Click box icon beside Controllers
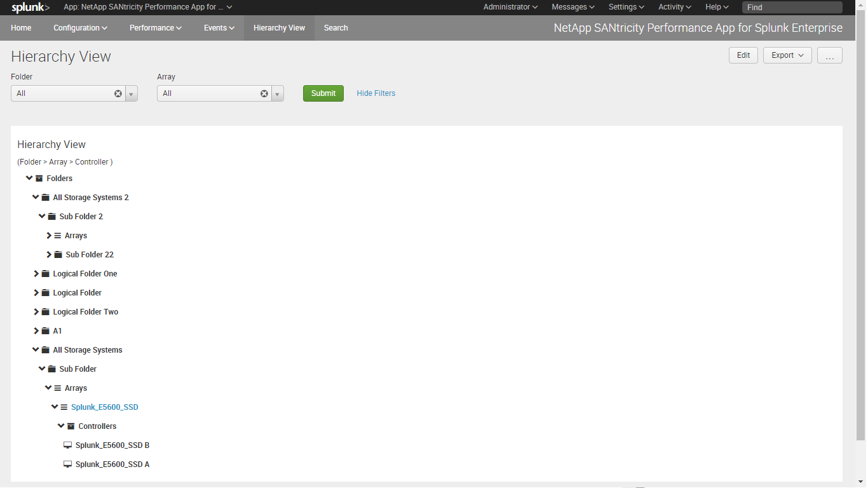The height and width of the screenshot is (488, 868). (71, 426)
